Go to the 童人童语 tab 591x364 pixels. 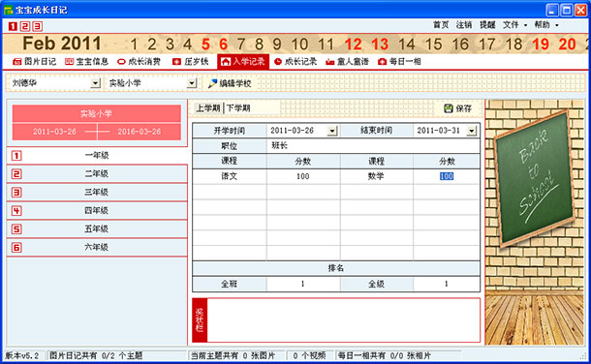[348, 61]
